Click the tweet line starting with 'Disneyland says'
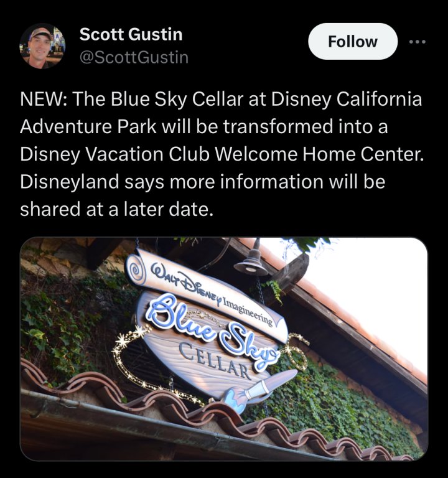Screen dimensions: 448x478 (x=203, y=182)
